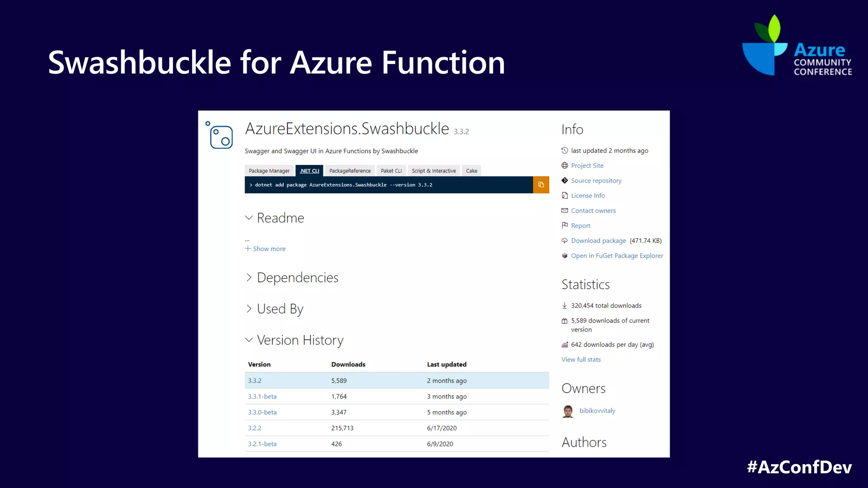868x488 pixels.
Task: Click the 642 downloads per day text
Action: click(612, 344)
